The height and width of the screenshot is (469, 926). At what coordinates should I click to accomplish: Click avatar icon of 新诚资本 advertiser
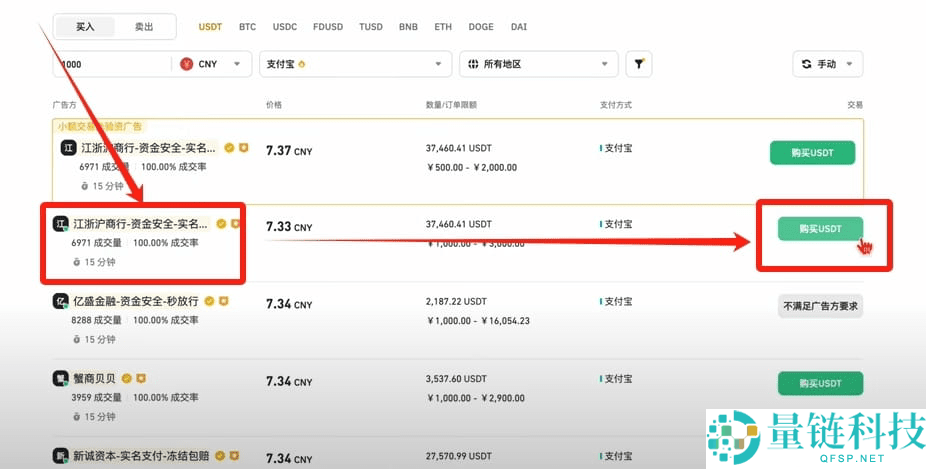click(x=61, y=456)
